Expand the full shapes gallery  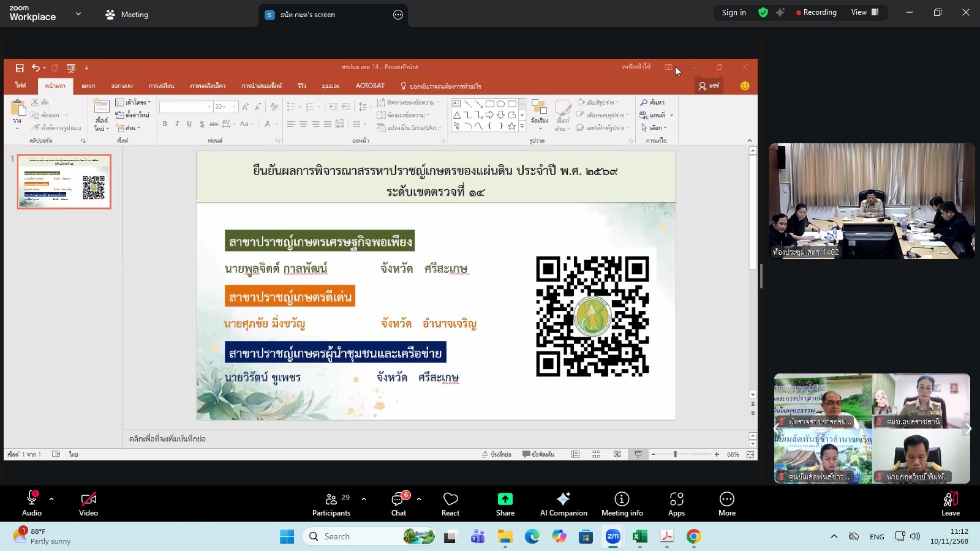point(522,125)
